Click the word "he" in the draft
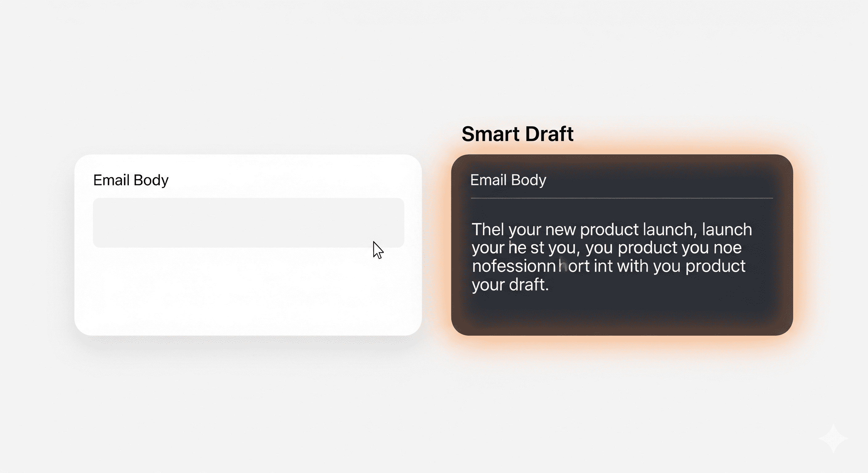The height and width of the screenshot is (473, 868). coord(517,248)
